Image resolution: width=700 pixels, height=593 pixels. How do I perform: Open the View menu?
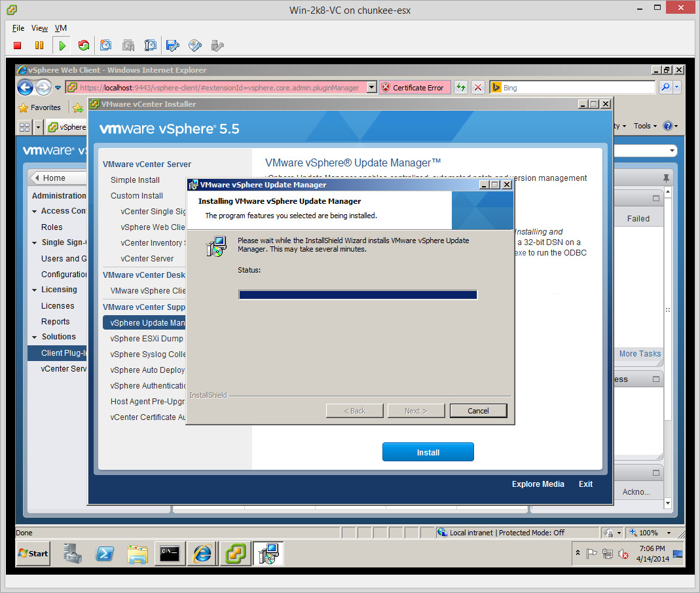39,28
